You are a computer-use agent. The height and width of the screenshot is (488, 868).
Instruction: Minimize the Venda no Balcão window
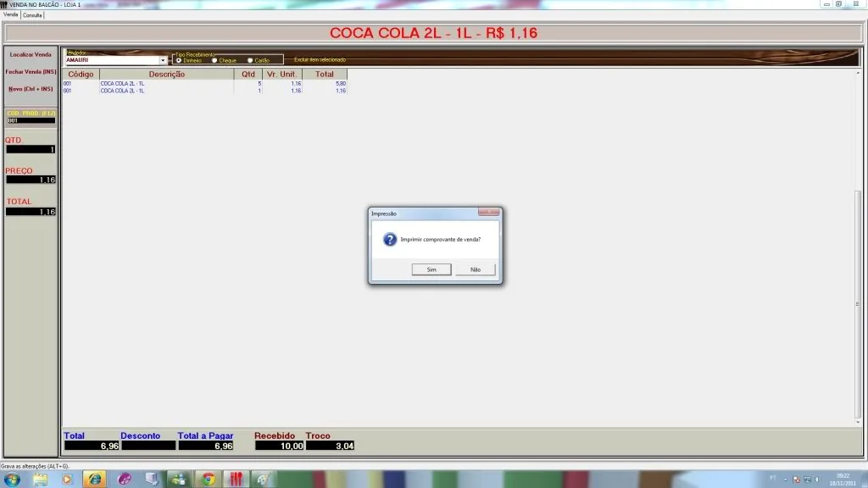(x=826, y=4)
